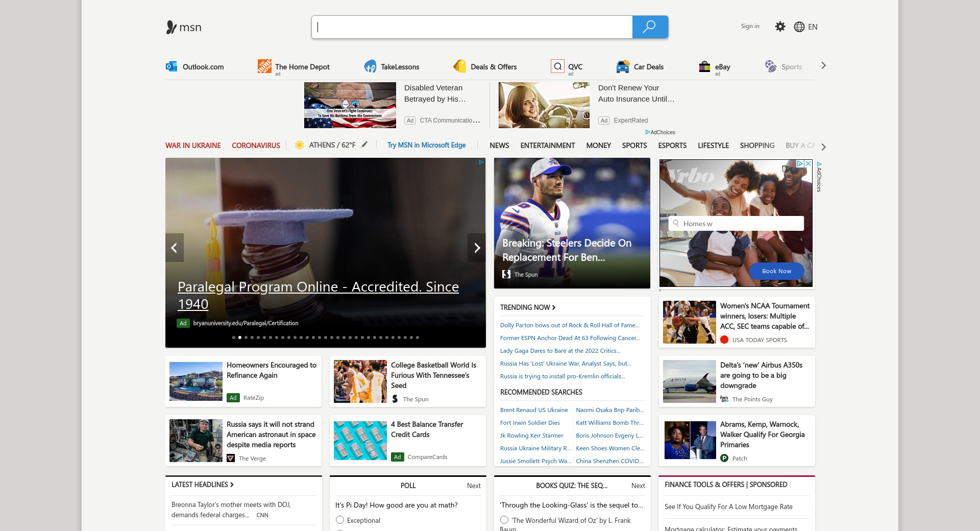Expand more shortcuts with right chevron
Viewport: 980px width, 531px height.
(x=823, y=65)
